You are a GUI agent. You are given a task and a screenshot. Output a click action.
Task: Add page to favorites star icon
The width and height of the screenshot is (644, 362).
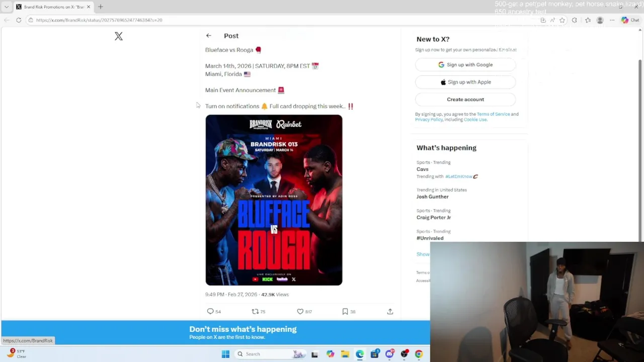(562, 20)
